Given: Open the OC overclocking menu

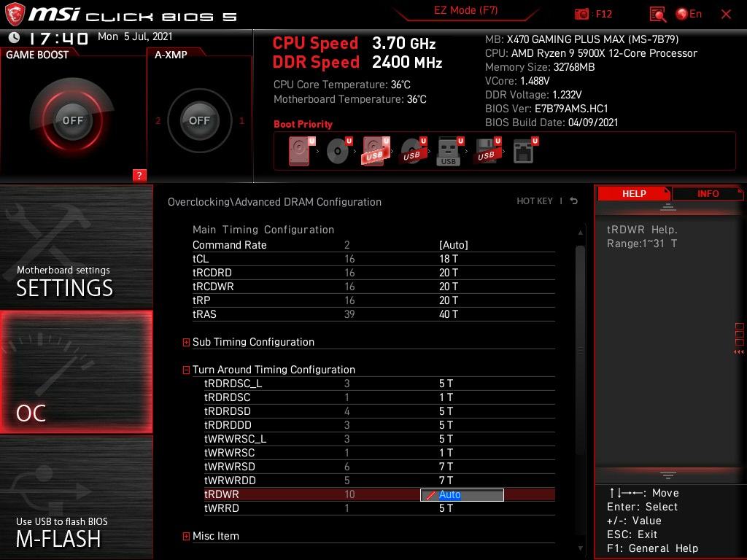Looking at the screenshot, I should pos(76,372).
